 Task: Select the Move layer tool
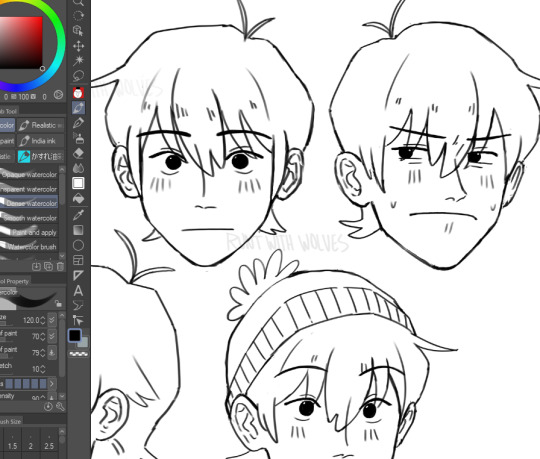click(x=79, y=46)
